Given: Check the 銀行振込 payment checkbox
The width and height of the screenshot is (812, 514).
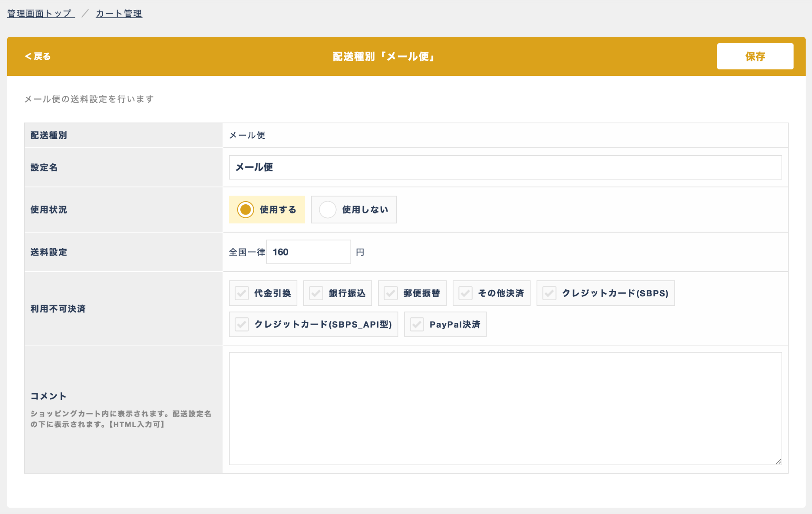Looking at the screenshot, I should (x=316, y=293).
